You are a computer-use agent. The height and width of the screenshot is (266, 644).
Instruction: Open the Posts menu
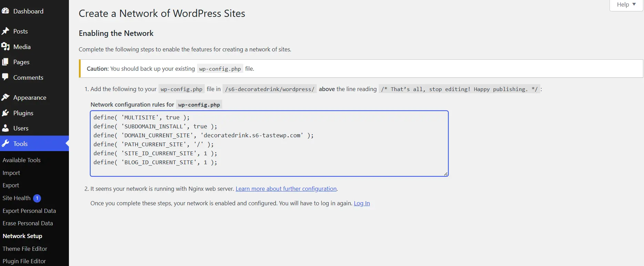[x=20, y=31]
